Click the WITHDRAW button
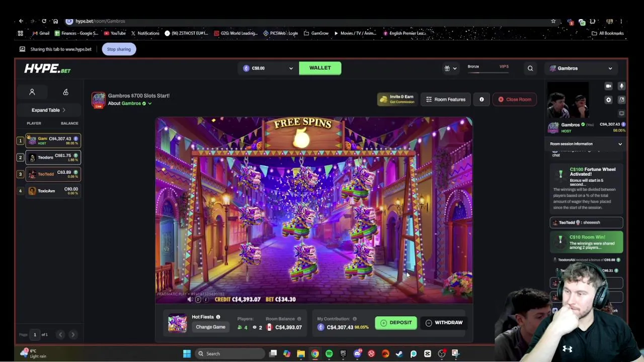This screenshot has height=362, width=644. pyautogui.click(x=444, y=323)
